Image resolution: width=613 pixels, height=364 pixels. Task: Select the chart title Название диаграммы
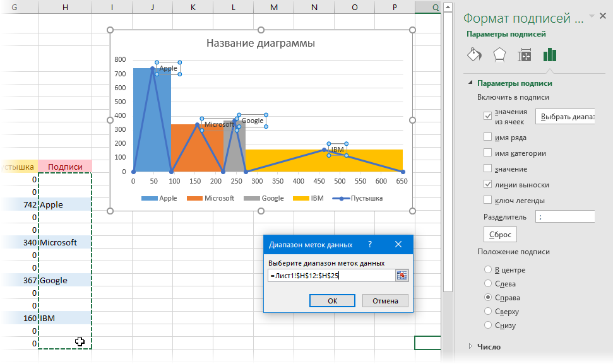pos(261,43)
